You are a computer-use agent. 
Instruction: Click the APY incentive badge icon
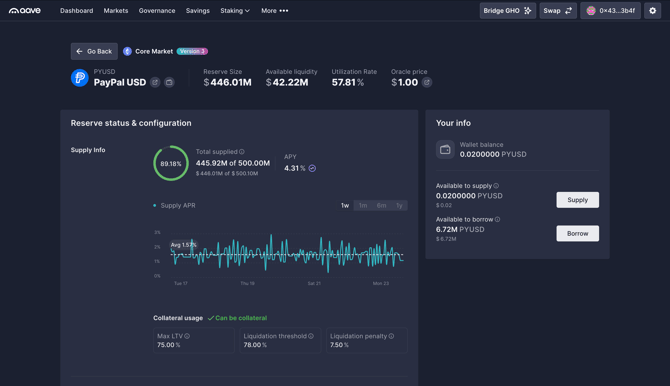(312, 168)
